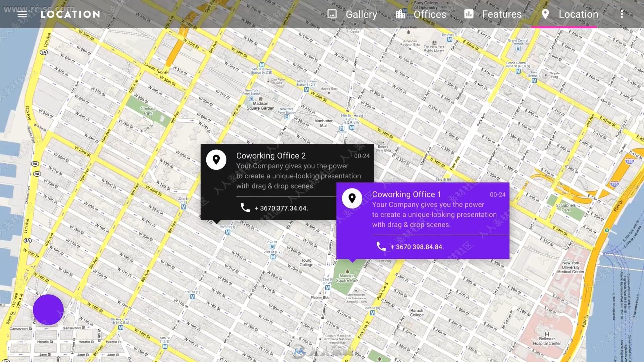This screenshot has height=362, width=644.
Task: Click the phone icon in Coworking Office 1 card
Action: [x=381, y=246]
